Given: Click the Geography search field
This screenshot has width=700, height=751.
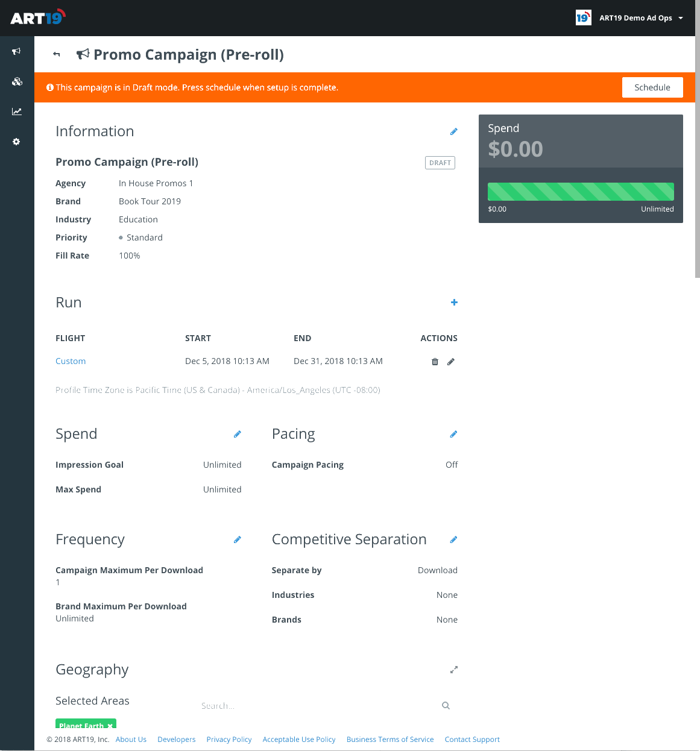Looking at the screenshot, I should tap(320, 706).
